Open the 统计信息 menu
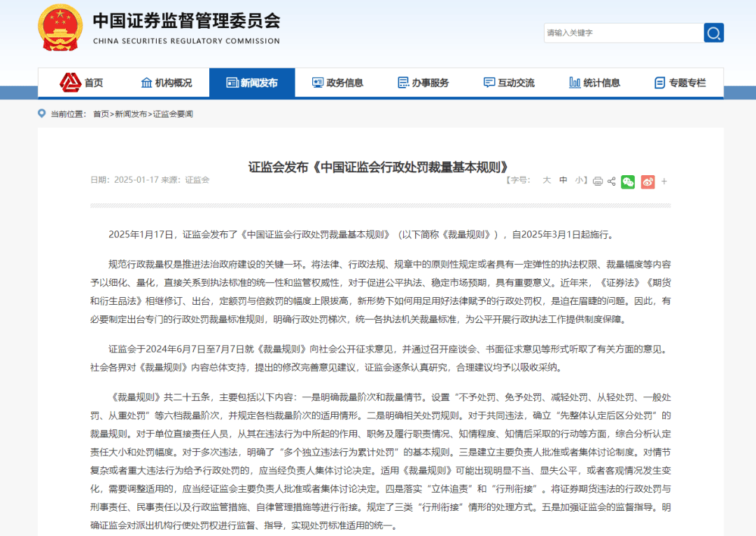Image resolution: width=756 pixels, height=536 pixels. pos(594,83)
